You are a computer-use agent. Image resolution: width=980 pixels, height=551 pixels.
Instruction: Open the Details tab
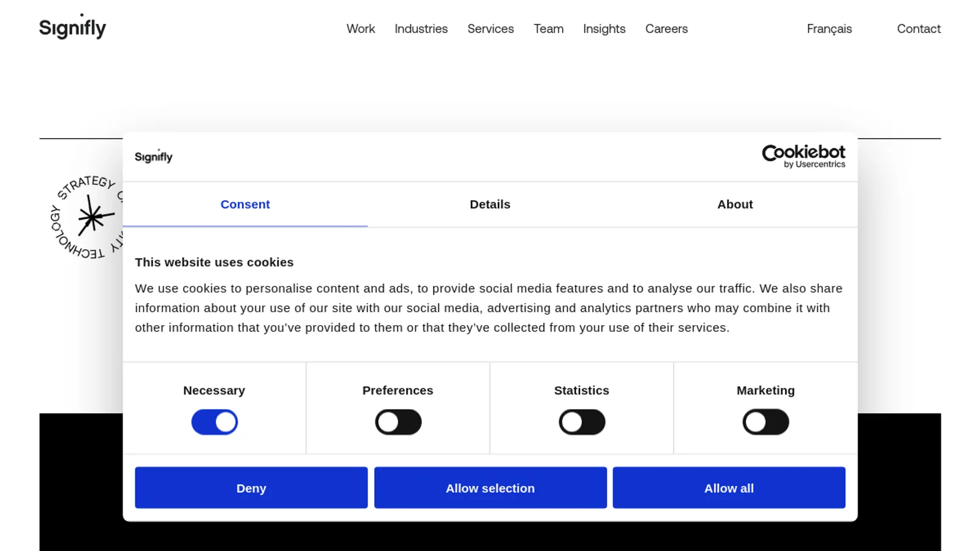pyautogui.click(x=490, y=204)
